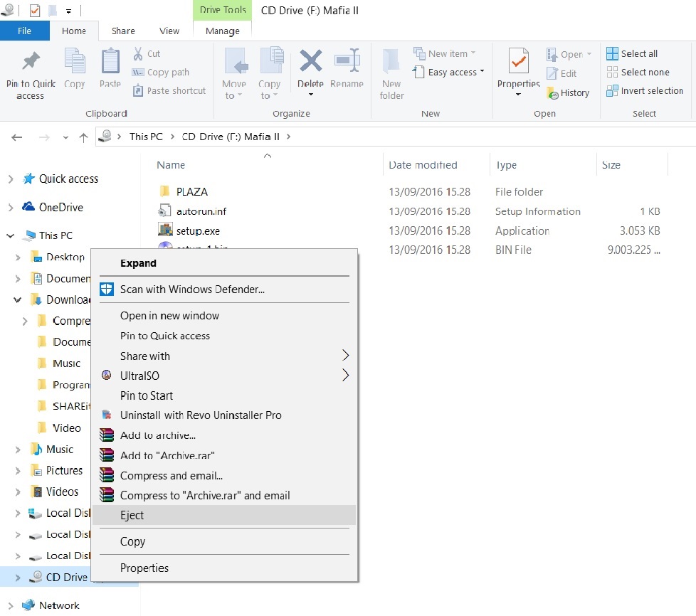
Task: Select Videos in the navigation pane
Action: tap(62, 492)
